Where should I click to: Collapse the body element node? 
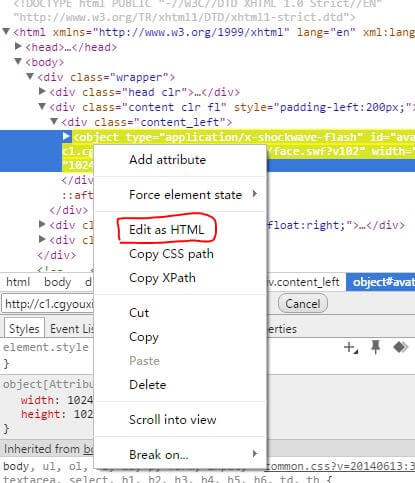coord(18,61)
